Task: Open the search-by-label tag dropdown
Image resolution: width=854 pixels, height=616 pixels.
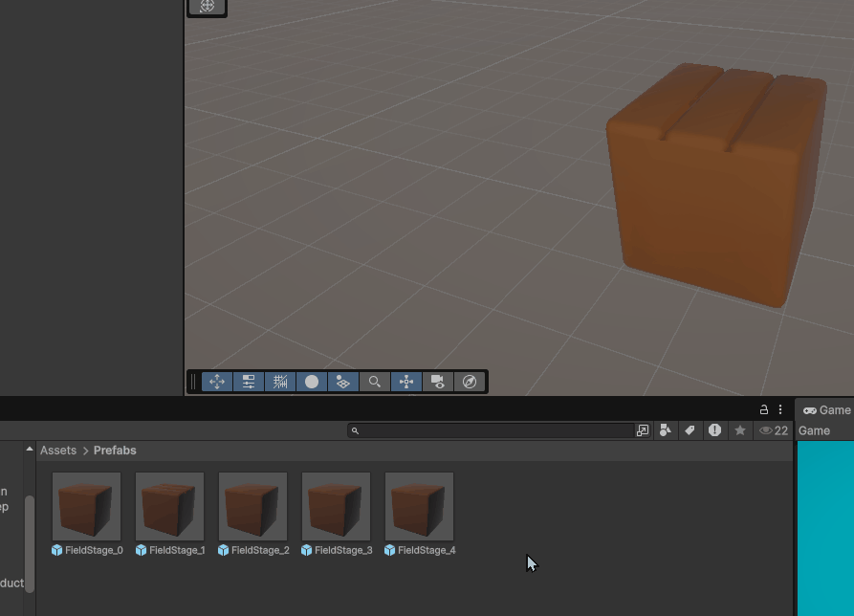Action: pos(690,430)
